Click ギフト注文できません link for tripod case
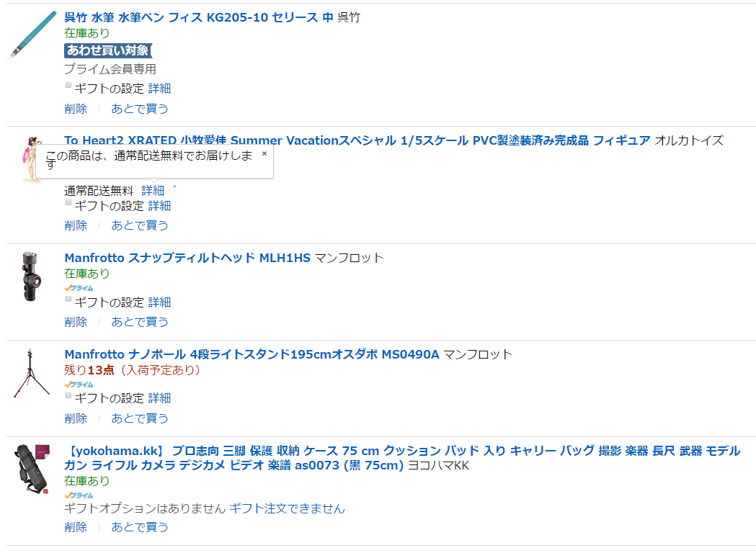This screenshot has height=553, width=756. [x=287, y=508]
